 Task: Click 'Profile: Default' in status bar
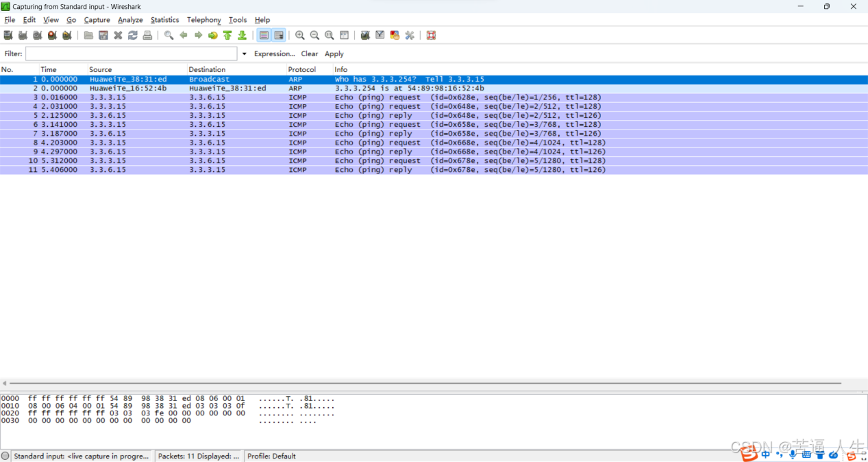click(x=271, y=456)
